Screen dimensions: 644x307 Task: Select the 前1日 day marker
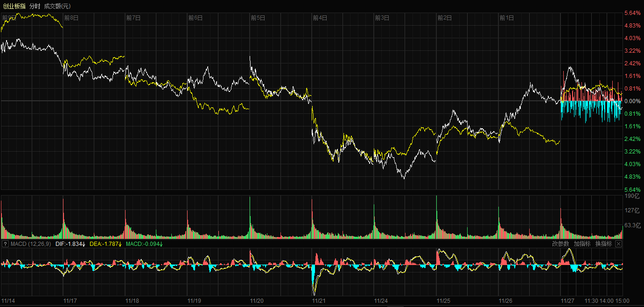(506, 18)
